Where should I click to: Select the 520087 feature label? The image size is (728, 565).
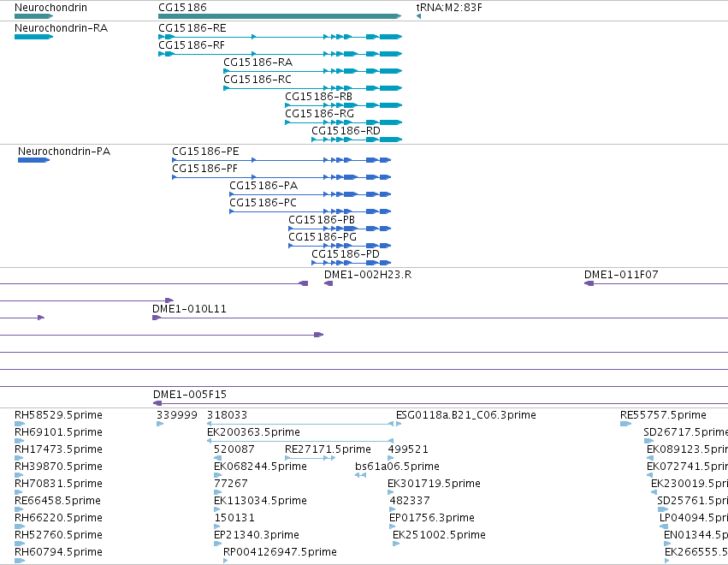coord(234,449)
